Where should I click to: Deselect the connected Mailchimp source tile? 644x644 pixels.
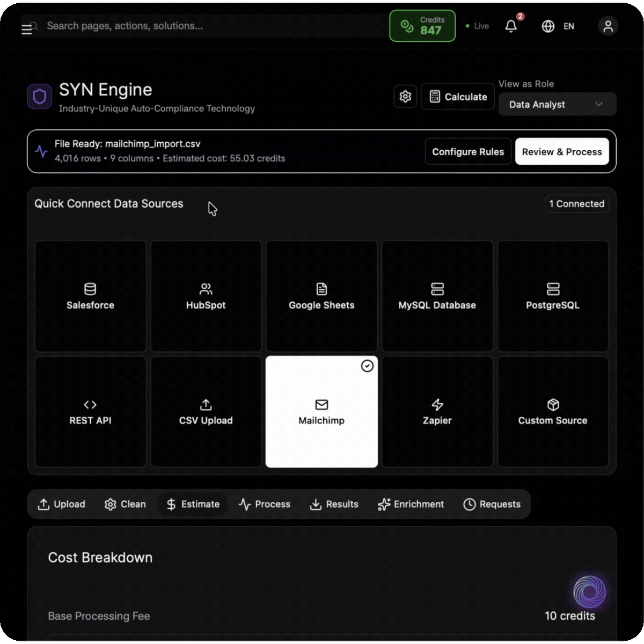(x=321, y=412)
